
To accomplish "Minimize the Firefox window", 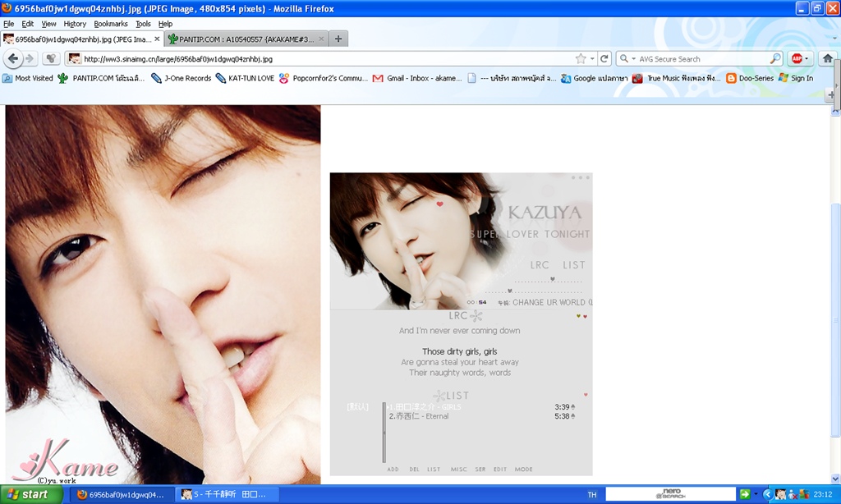I will coord(802,8).
